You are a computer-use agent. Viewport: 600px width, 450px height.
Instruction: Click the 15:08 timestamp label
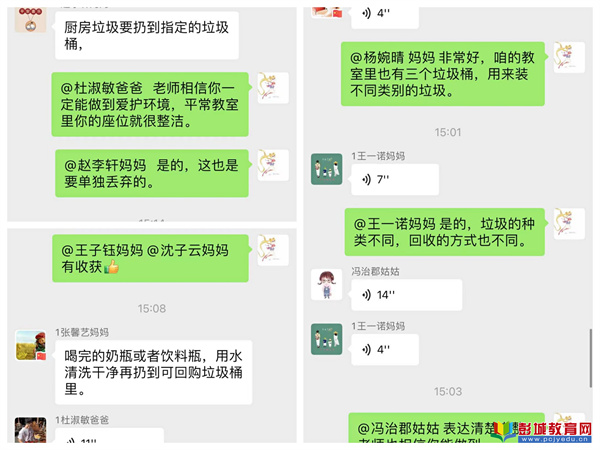click(x=152, y=308)
